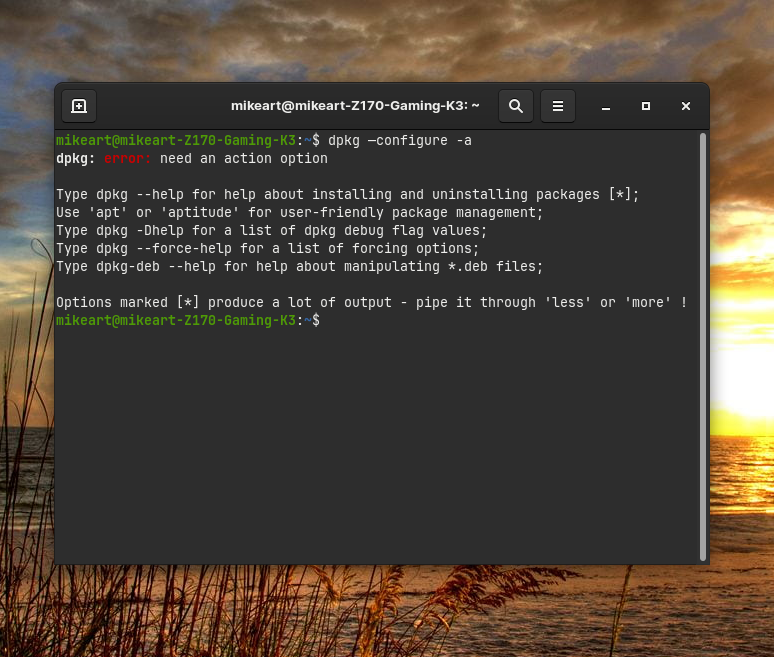Click the terminal vertical scrollbar

[x=703, y=347]
